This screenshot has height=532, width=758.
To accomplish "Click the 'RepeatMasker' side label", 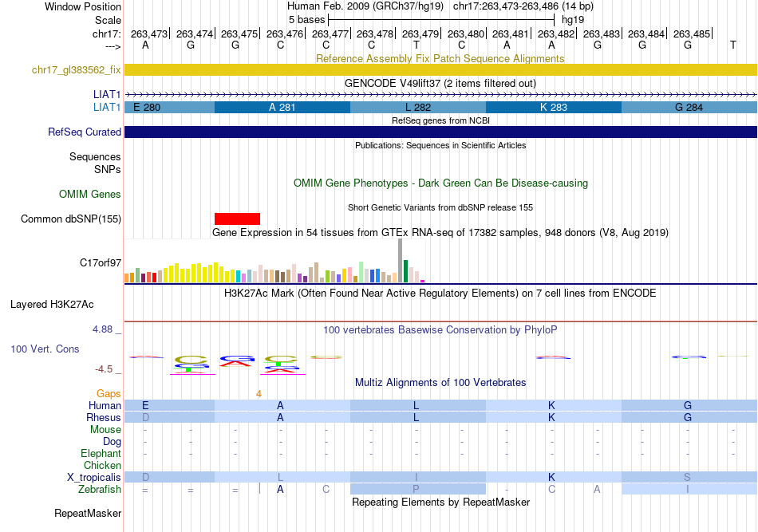I will (x=88, y=513).
